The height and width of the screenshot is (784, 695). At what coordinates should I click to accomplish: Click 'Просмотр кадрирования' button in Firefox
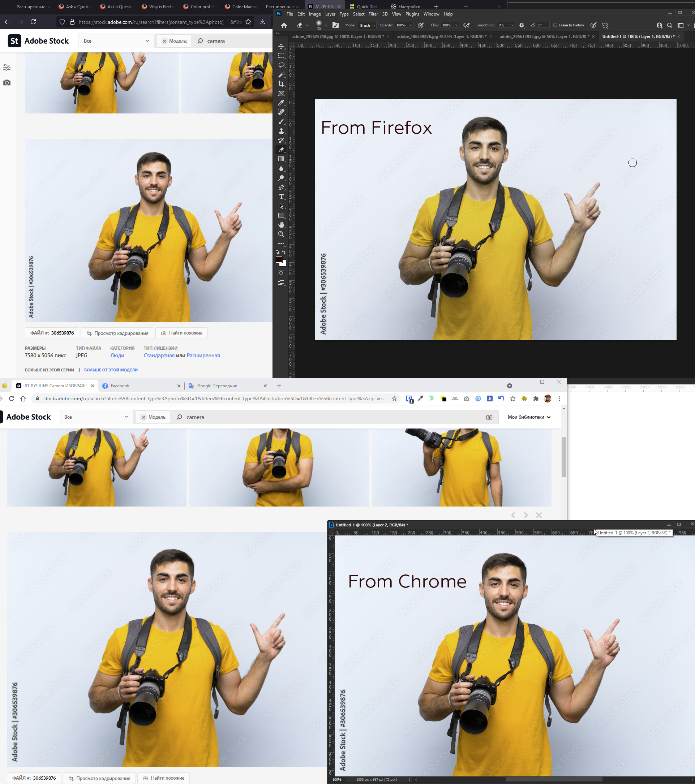tap(117, 333)
